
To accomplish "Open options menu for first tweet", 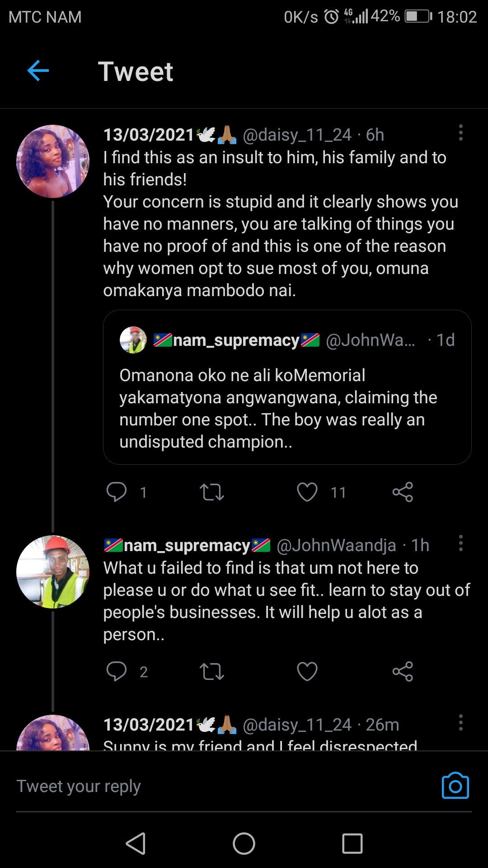I will 460,133.
